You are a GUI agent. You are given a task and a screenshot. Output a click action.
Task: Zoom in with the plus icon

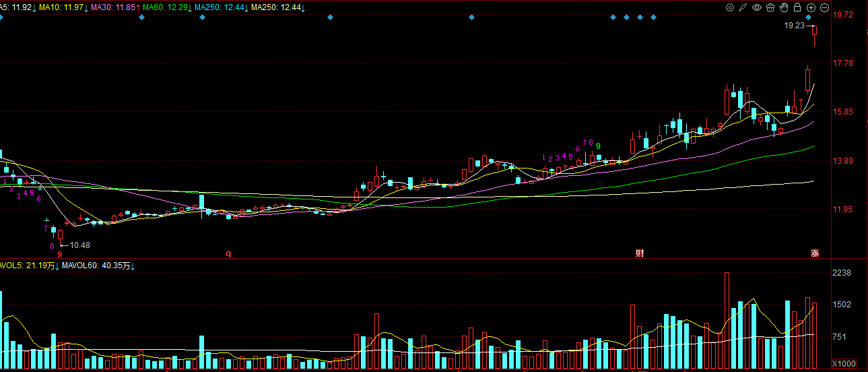811,7
